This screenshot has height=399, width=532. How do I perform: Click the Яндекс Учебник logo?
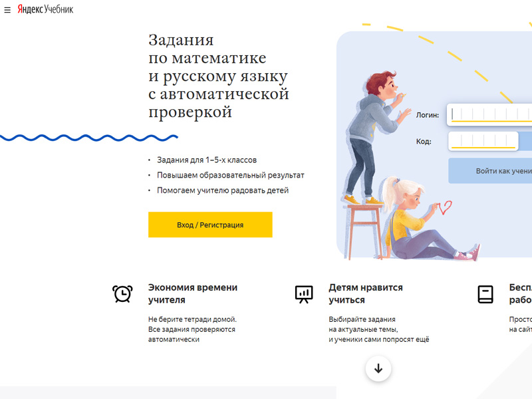45,9
